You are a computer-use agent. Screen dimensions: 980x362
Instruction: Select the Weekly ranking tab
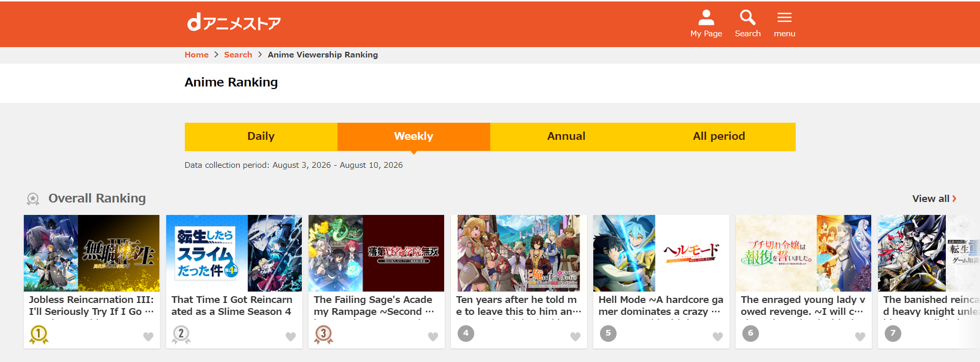pos(414,137)
